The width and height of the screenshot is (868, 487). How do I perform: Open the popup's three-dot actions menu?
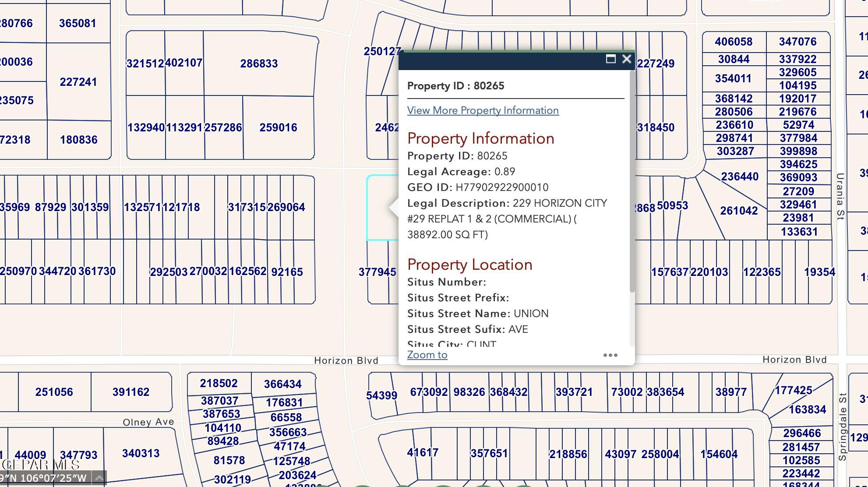pyautogui.click(x=610, y=355)
